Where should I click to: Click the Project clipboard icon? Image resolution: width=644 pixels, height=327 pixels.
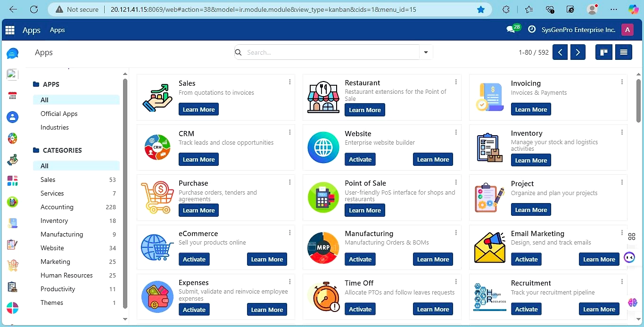tap(490, 198)
